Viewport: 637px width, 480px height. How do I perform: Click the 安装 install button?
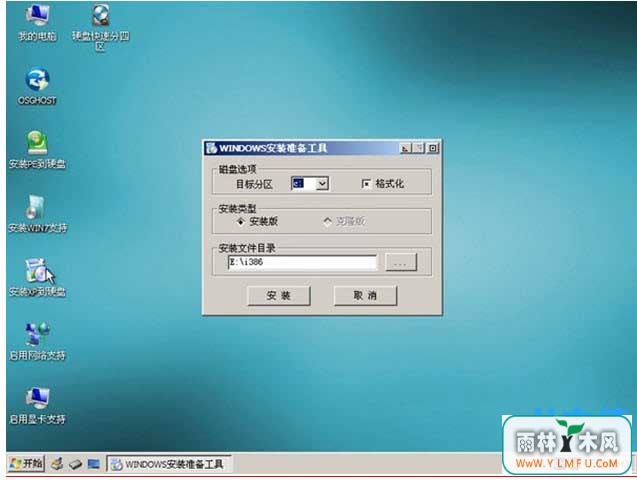pyautogui.click(x=279, y=296)
